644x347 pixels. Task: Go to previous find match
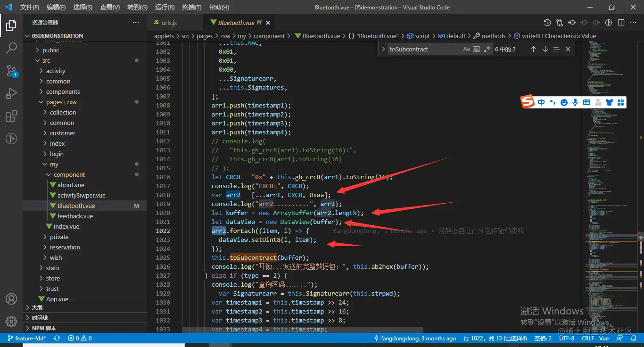(x=533, y=49)
